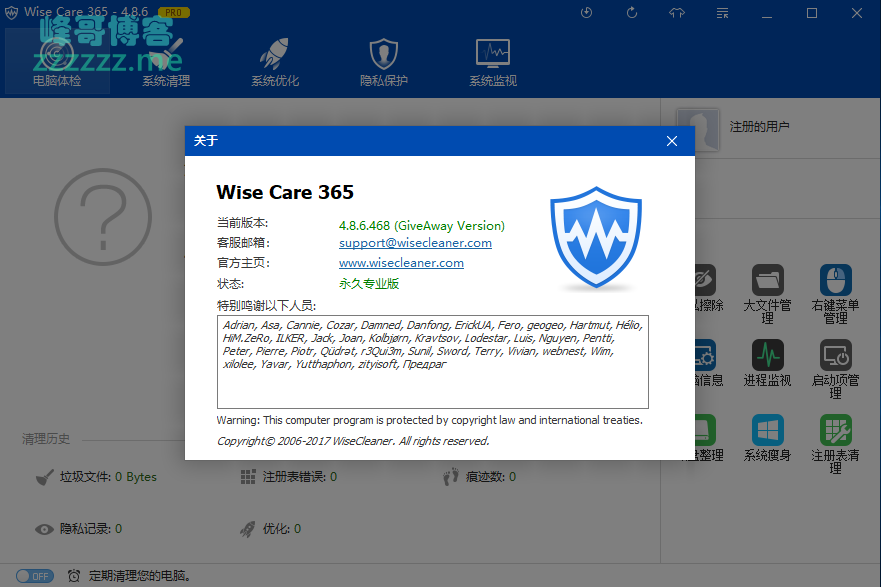
Task: Click the 隐私记录: 0 entry
Action: click(x=79, y=529)
